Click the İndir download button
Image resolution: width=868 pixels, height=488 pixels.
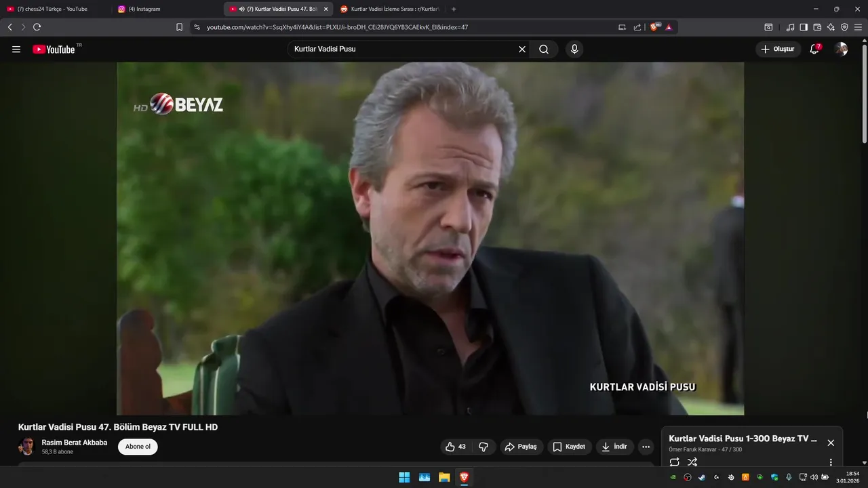coord(615,447)
